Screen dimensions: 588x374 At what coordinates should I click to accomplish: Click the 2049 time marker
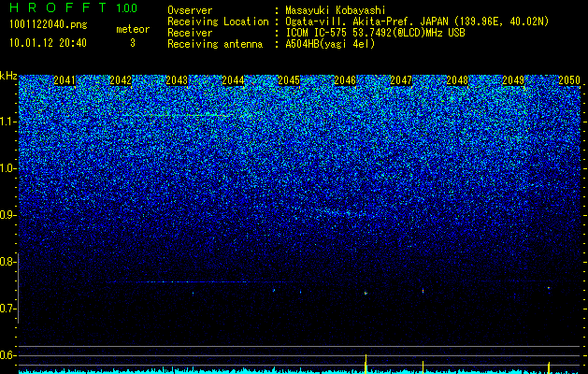513,80
